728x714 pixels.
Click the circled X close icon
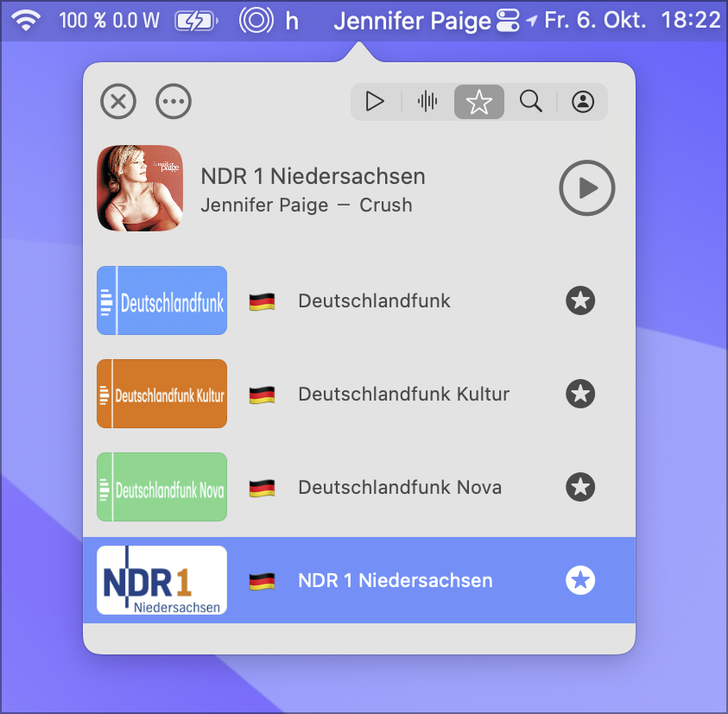click(118, 102)
